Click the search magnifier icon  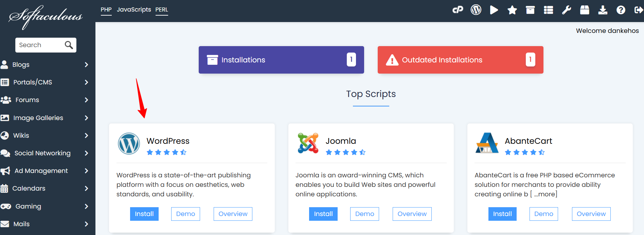coord(69,45)
